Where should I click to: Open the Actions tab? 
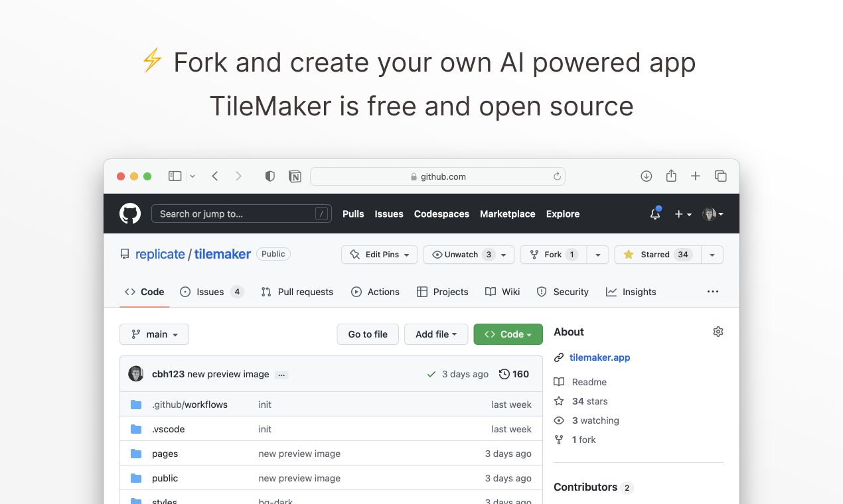[x=376, y=292]
